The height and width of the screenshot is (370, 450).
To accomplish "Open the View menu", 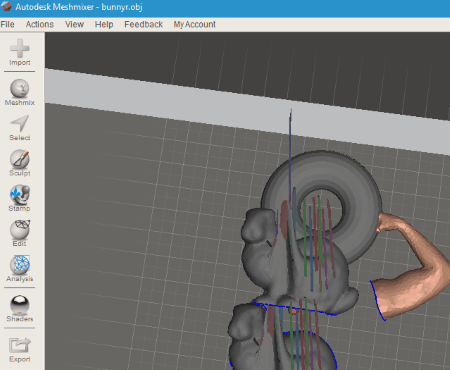I will coord(74,24).
